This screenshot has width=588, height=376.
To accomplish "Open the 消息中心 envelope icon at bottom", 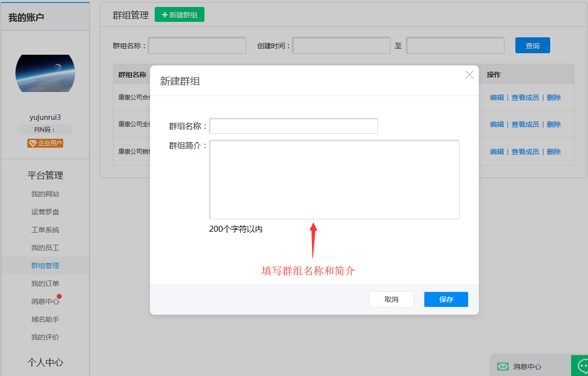I will 502,366.
